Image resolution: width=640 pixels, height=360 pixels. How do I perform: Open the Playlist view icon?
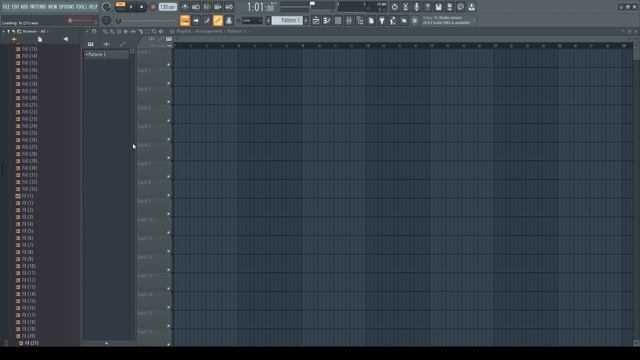(x=316, y=20)
